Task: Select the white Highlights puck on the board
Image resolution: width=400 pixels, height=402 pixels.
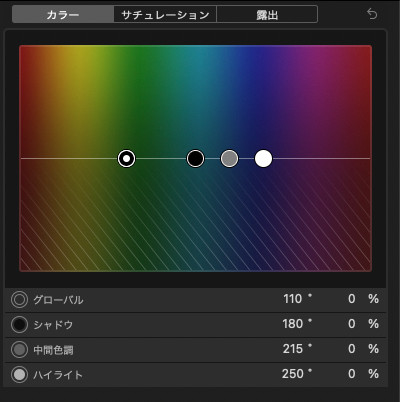Action: (263, 158)
